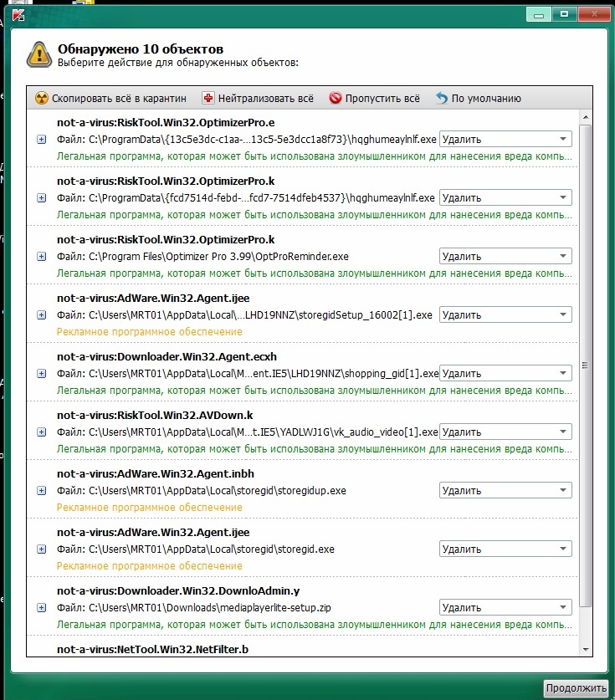
Task: Click the vertical scrollbar thumb
Action: 586,365
